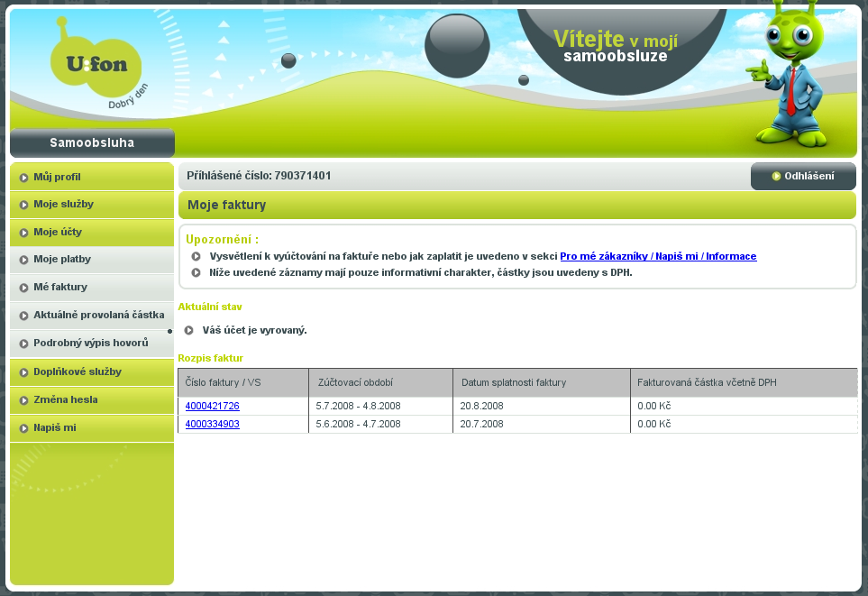Viewport: 868px width, 596px height.
Task: Open Moje účty in the sidebar
Action: pyautogui.click(x=92, y=232)
